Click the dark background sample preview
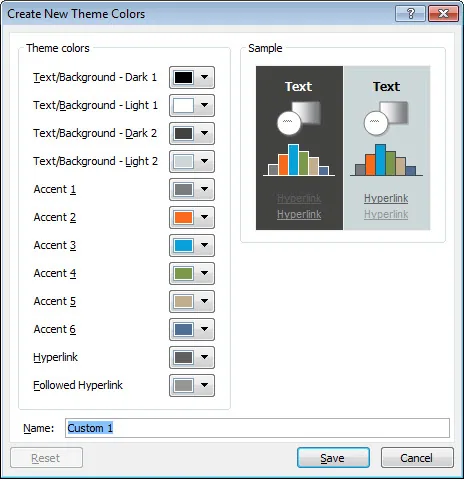Image resolution: width=464 pixels, height=485 pixels. tap(299, 148)
